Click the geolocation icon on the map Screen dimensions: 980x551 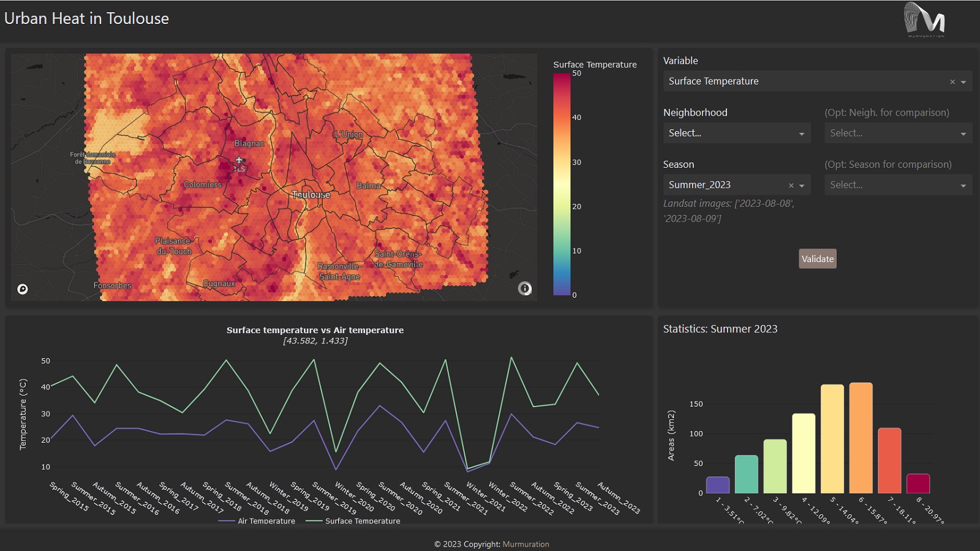pos(21,288)
